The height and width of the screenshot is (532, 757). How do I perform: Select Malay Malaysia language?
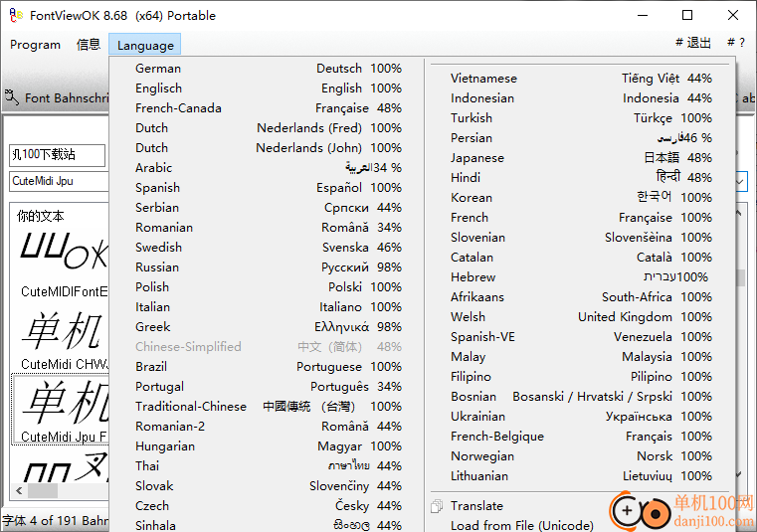[581, 356]
